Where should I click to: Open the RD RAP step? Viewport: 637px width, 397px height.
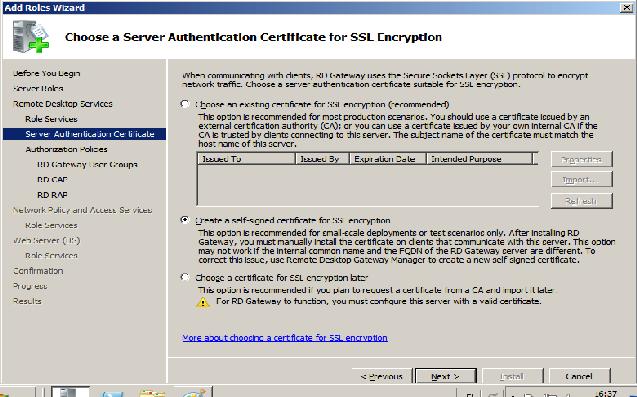point(52,195)
